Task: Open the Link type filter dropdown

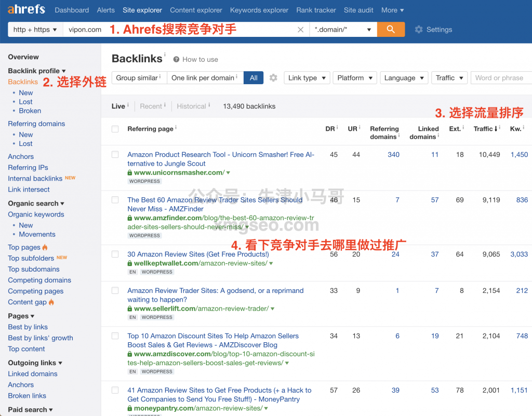Action: point(307,77)
